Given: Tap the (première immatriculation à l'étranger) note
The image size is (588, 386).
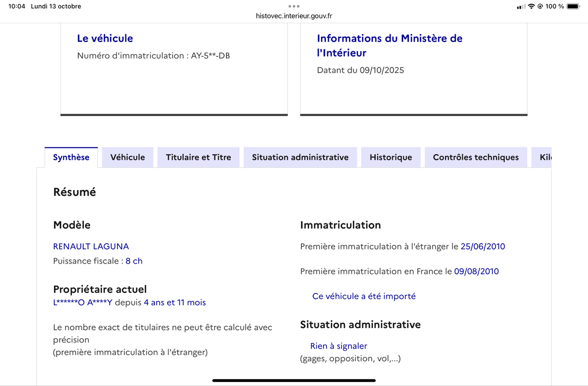Looking at the screenshot, I should (x=130, y=352).
